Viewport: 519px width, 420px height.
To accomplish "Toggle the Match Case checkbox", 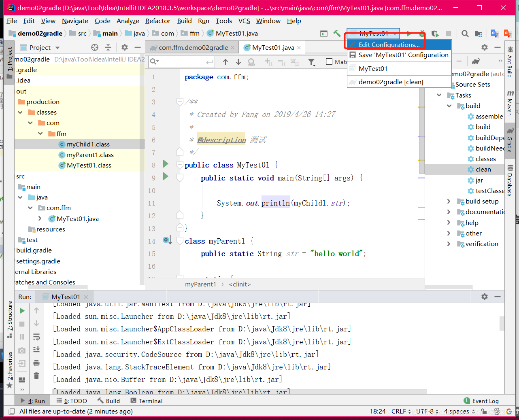I will pyautogui.click(x=329, y=62).
